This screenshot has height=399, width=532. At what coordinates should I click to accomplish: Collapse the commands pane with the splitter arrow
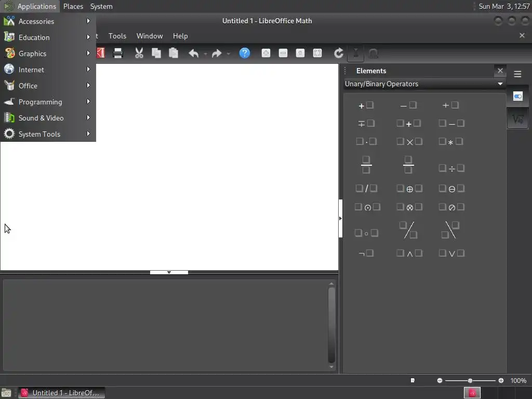tap(169, 272)
